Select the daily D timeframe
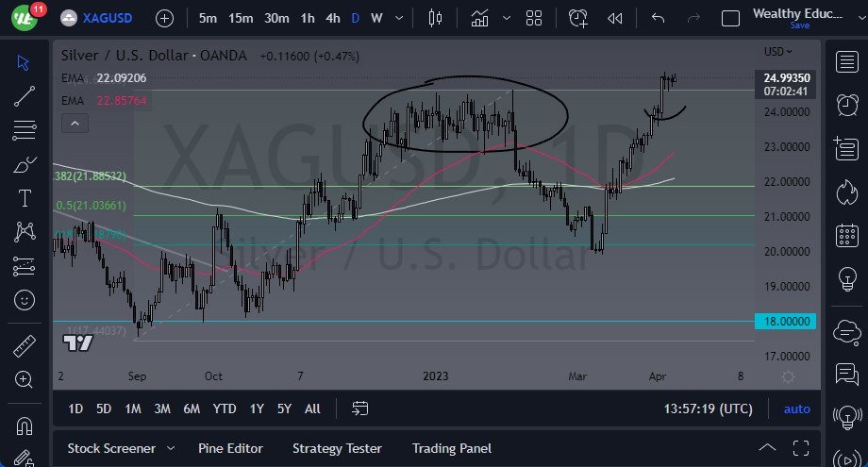868x467 pixels. (356, 18)
